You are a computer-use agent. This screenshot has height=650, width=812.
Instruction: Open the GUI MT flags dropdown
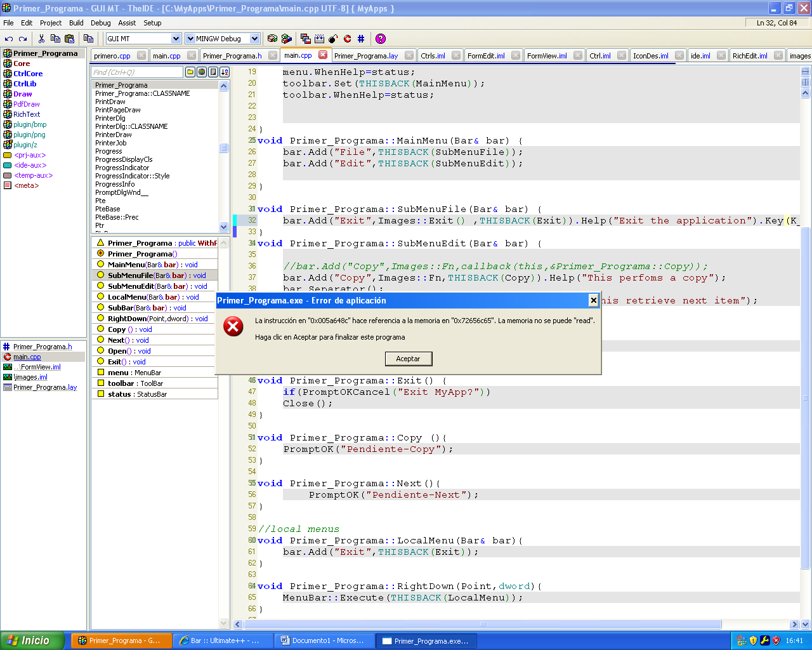(176, 39)
